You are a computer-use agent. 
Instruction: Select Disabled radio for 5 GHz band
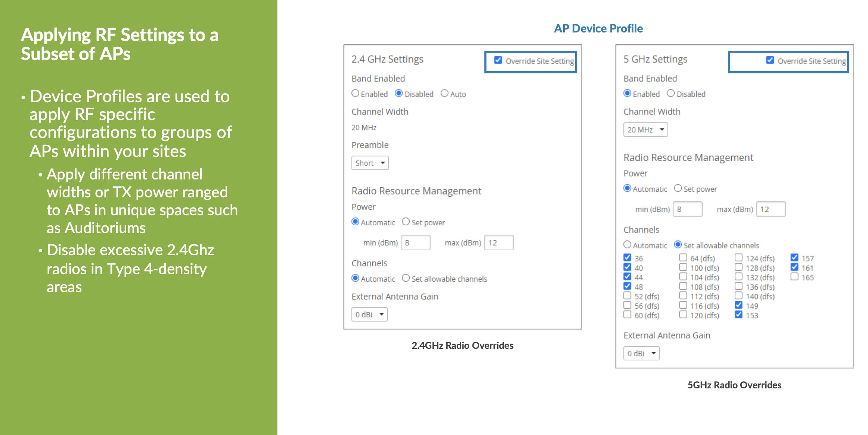(671, 93)
